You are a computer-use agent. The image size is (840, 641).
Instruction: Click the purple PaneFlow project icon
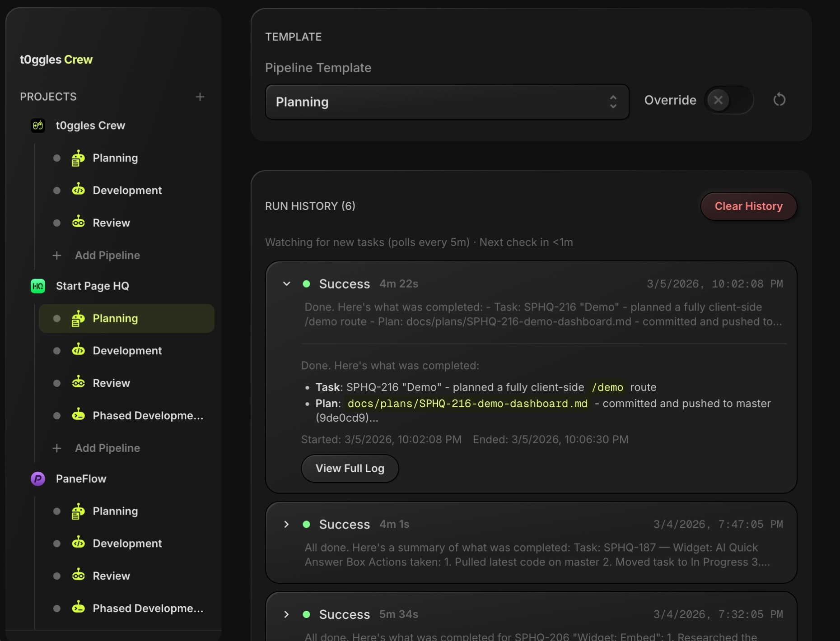(x=38, y=479)
